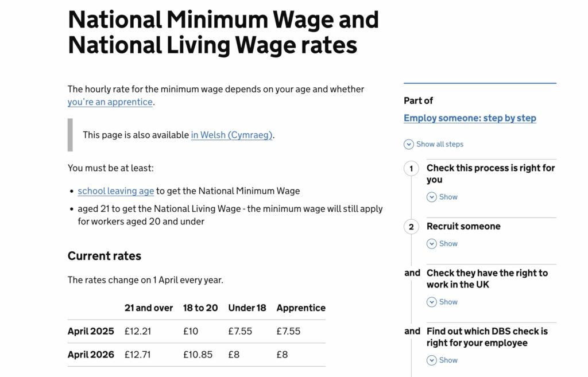Click the chevron icon under right to work step
The height and width of the screenshot is (377, 588).
432,302
